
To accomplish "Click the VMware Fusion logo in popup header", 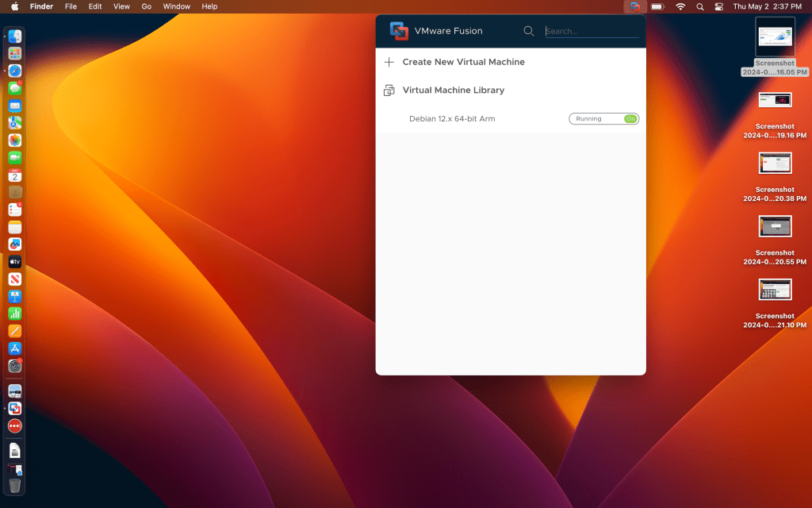I will point(399,31).
